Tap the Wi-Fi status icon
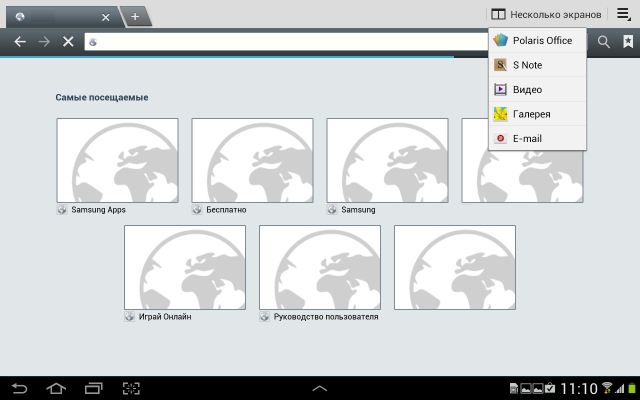Image resolution: width=640 pixels, height=400 pixels. (x=607, y=388)
